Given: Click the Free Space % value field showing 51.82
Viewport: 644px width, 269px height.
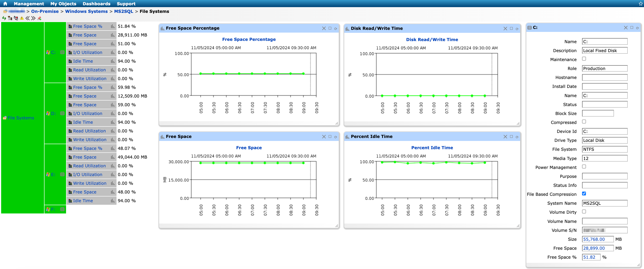Looking at the screenshot, I should (x=591, y=257).
